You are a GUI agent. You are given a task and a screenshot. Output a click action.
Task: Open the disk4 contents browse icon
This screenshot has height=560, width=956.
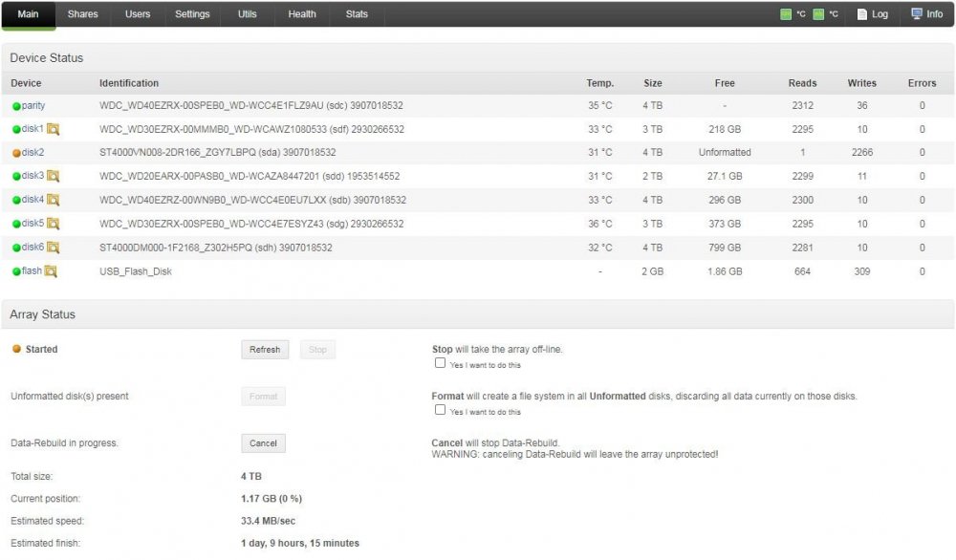pos(53,200)
